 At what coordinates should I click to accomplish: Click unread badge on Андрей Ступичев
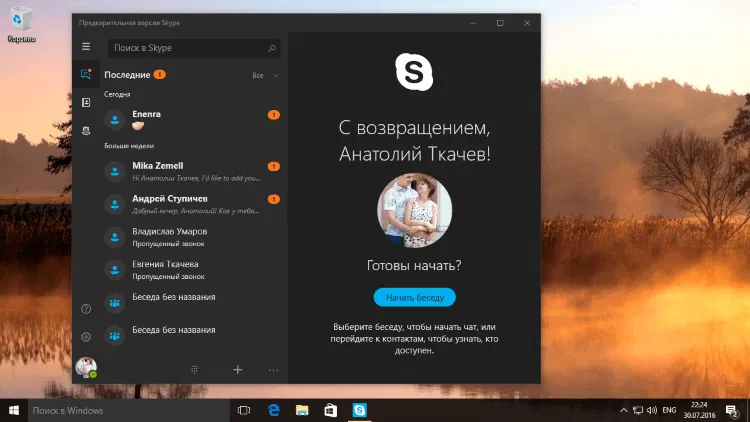coord(274,199)
